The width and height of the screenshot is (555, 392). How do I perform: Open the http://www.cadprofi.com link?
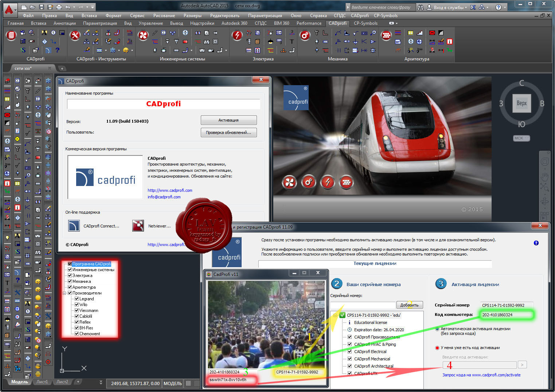tap(170, 190)
